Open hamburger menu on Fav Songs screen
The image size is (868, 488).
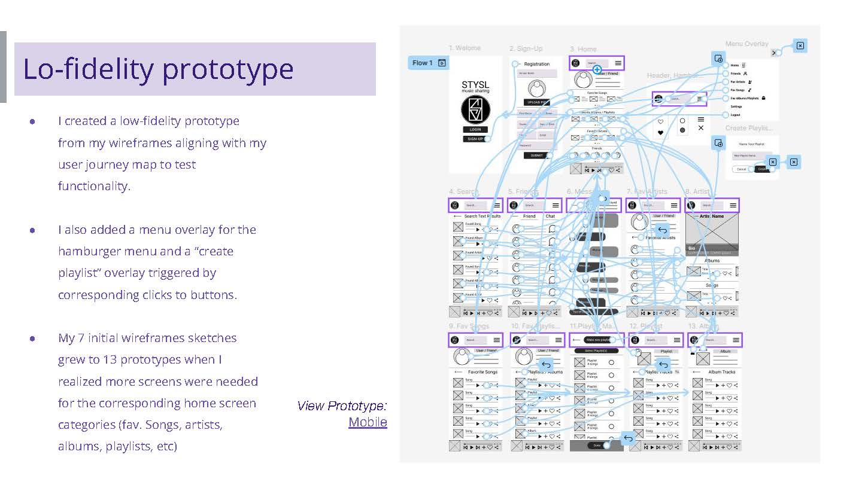[x=497, y=340]
